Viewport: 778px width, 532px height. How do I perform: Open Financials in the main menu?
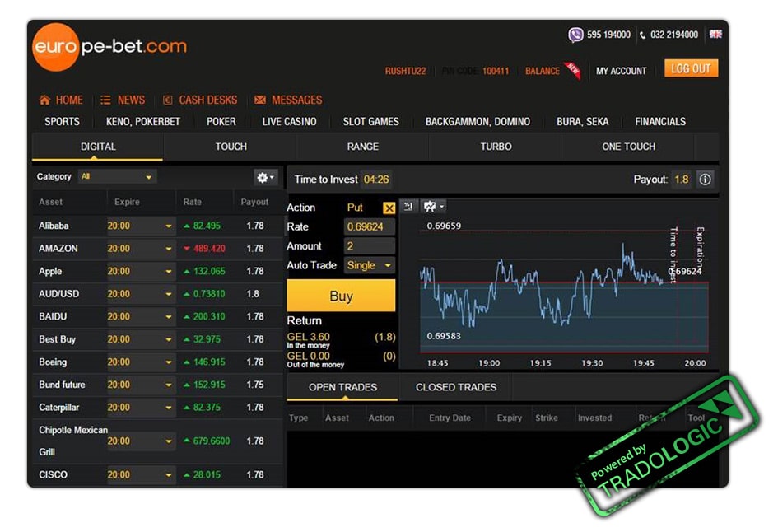coord(660,122)
